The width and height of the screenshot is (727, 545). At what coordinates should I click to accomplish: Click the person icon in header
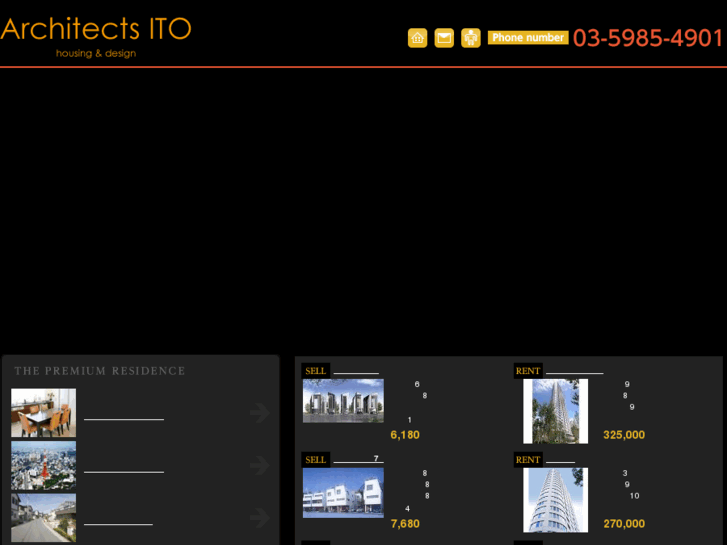point(471,38)
